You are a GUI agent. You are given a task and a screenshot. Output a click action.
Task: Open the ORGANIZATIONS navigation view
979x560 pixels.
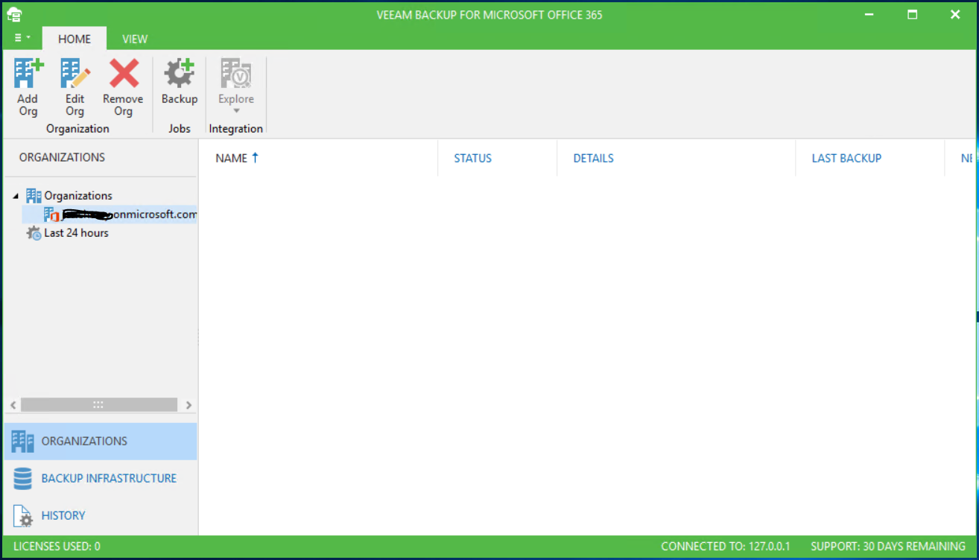click(100, 441)
